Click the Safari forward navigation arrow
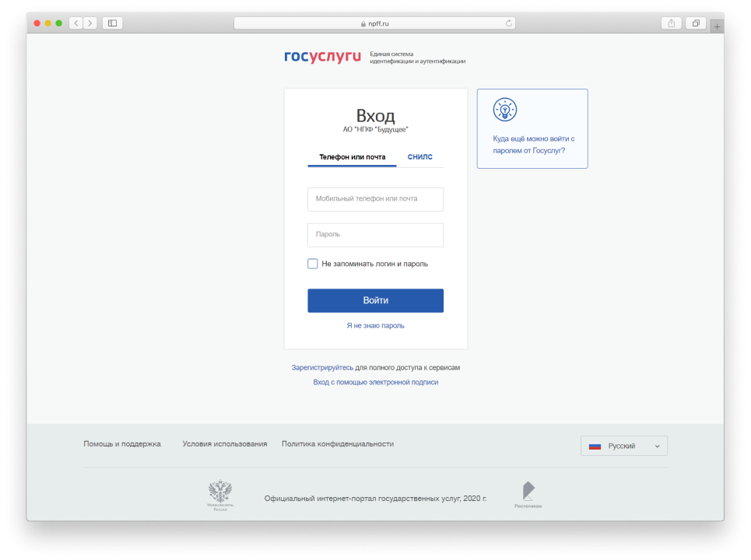The image size is (751, 560). click(90, 23)
